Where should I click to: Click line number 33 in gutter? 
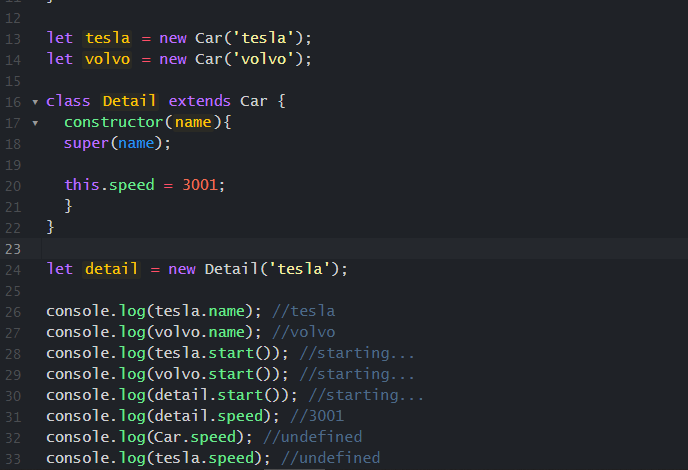tap(13, 459)
